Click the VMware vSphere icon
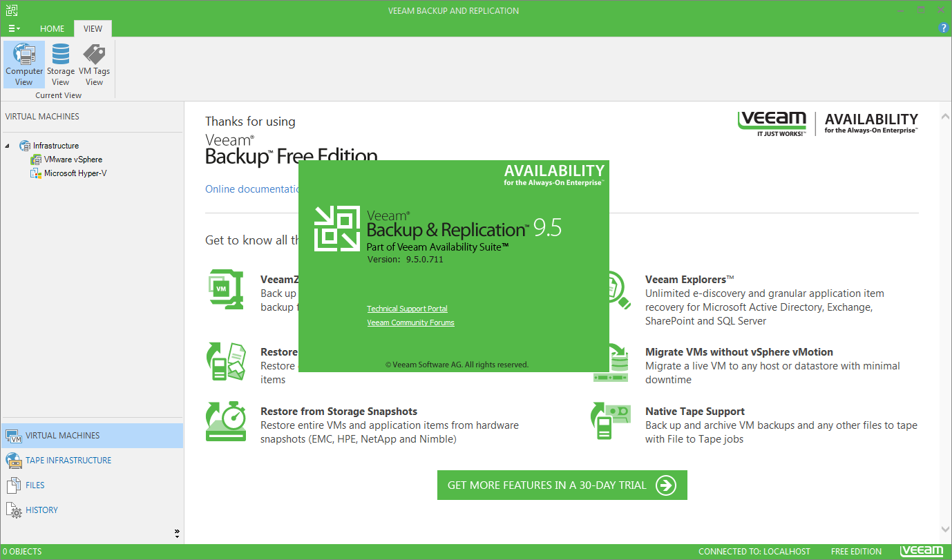Viewport: 952px width, 560px height. click(36, 160)
